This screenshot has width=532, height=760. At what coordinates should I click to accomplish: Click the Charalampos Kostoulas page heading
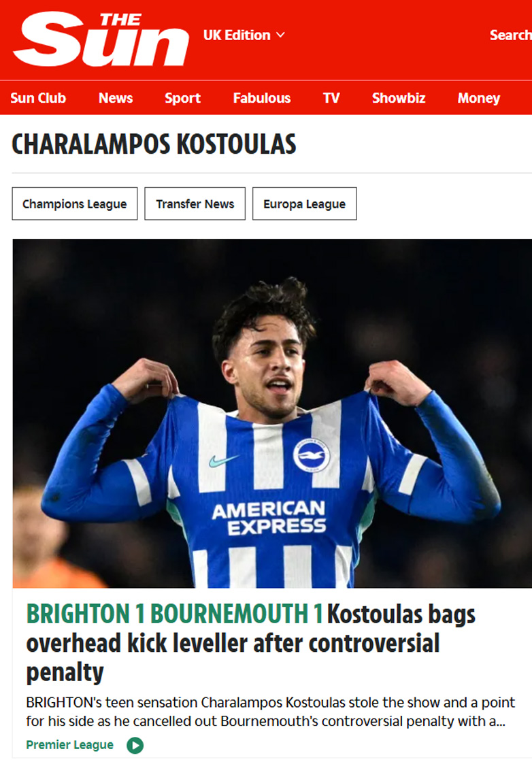click(154, 144)
